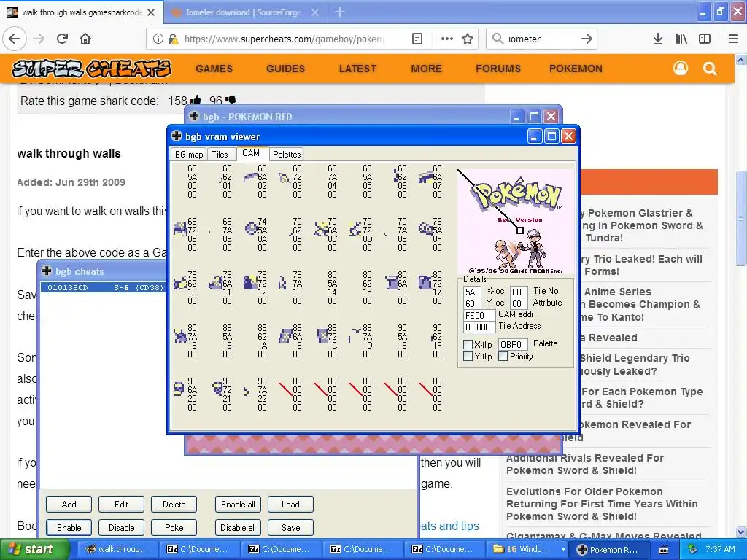Toggle the X-flip checkbox
Screen dimensions: 747x560
tap(468, 344)
